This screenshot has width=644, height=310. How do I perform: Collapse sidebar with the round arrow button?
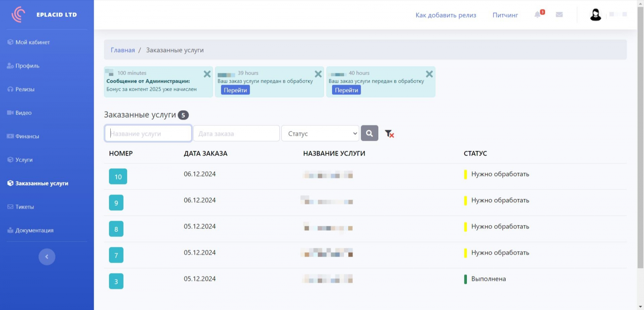coord(47,257)
